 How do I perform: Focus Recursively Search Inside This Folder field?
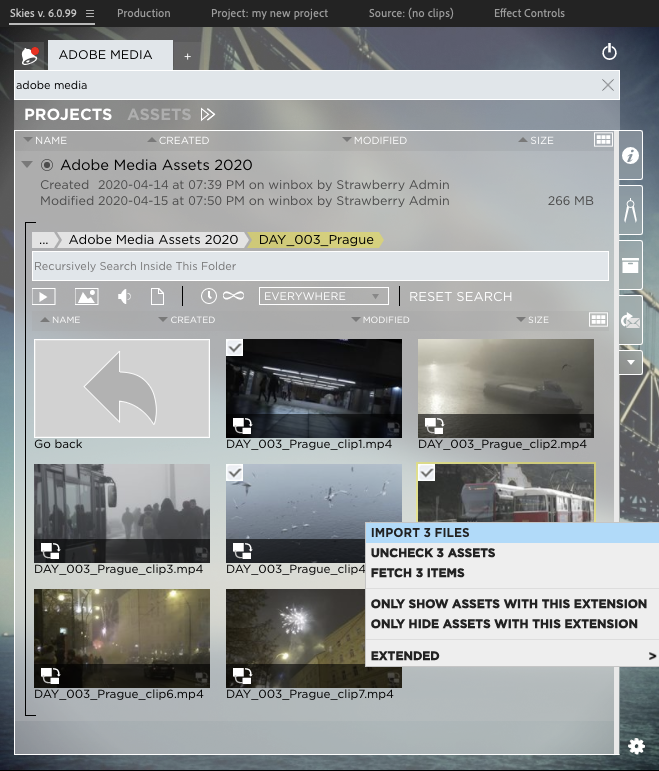pos(320,266)
